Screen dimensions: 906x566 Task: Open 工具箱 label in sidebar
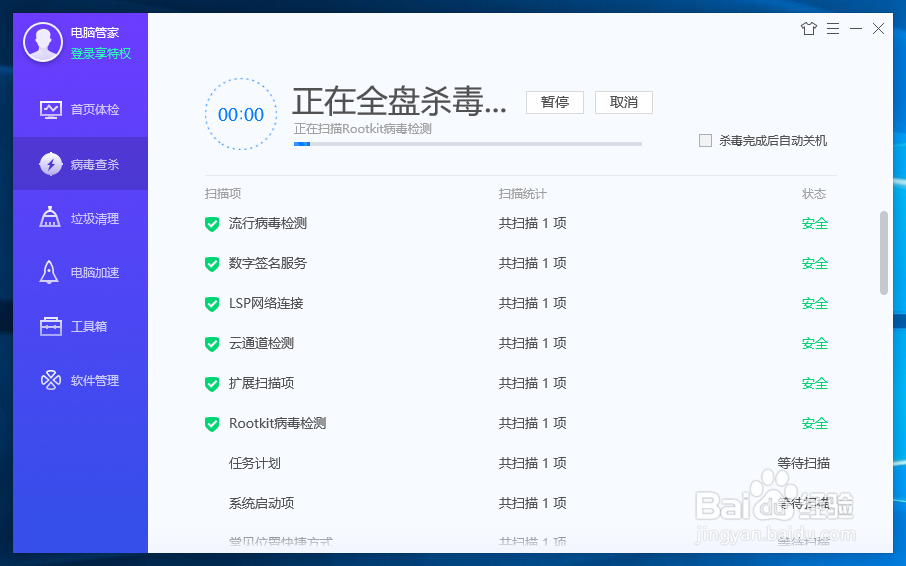pos(89,327)
